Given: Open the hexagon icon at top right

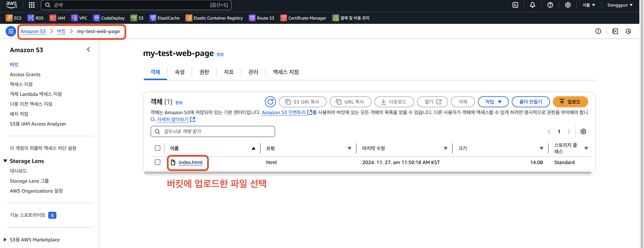Looking at the screenshot, I should click(x=628, y=31).
